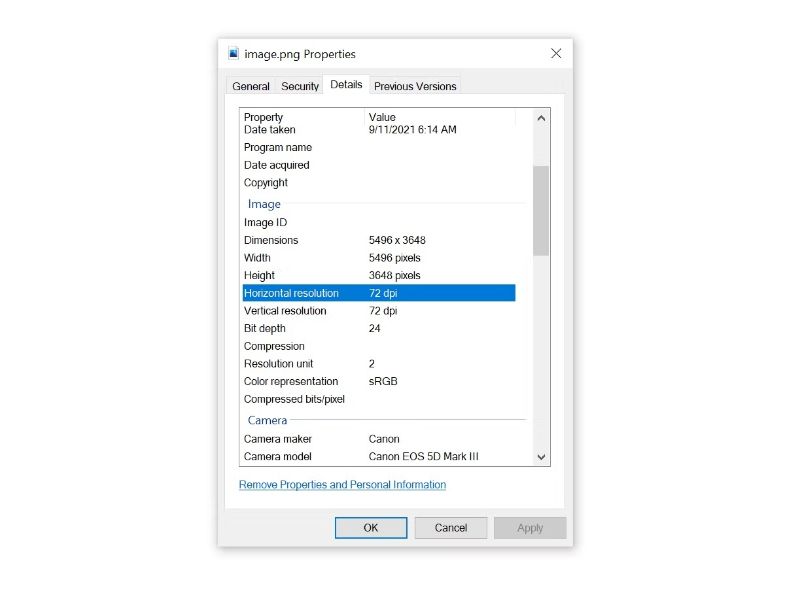
Task: Click the vertical scrollbar thumb
Action: 541,210
